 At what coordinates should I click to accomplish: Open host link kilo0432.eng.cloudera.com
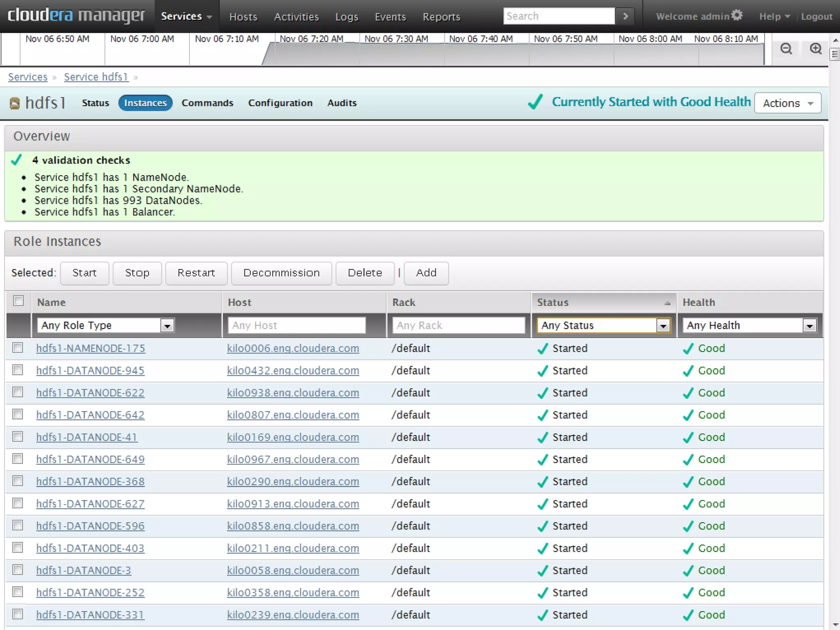[x=293, y=370]
